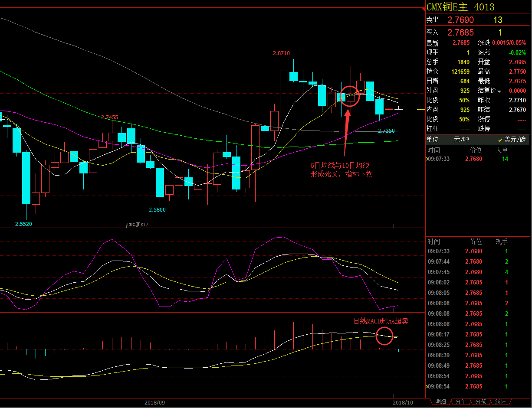Click the 卖出 price 2.7690
This screenshot has width=532, height=408.
click(460, 20)
